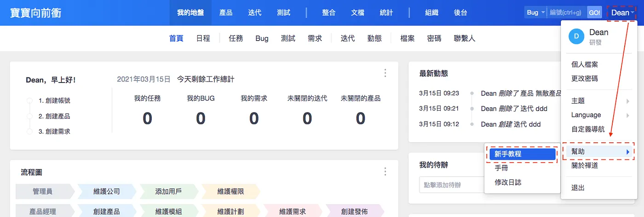Click step 3. 創建需求
This screenshot has width=644, height=217.
point(54,131)
